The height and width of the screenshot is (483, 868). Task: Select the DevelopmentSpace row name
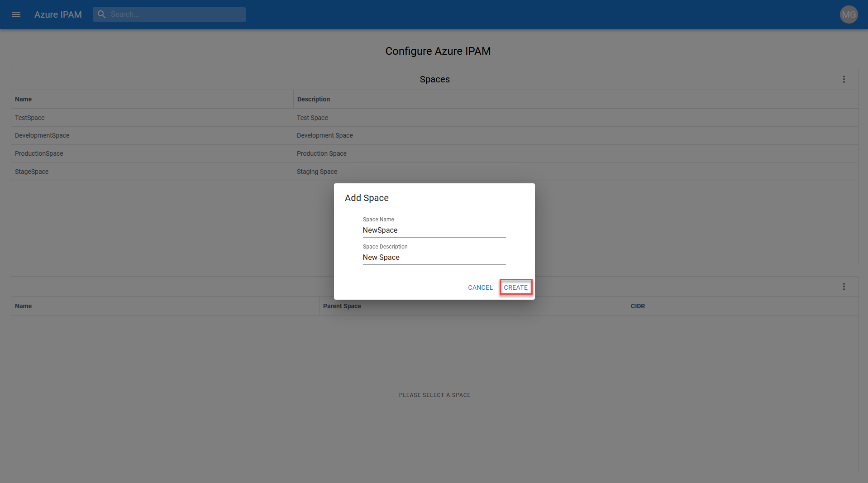click(x=42, y=135)
